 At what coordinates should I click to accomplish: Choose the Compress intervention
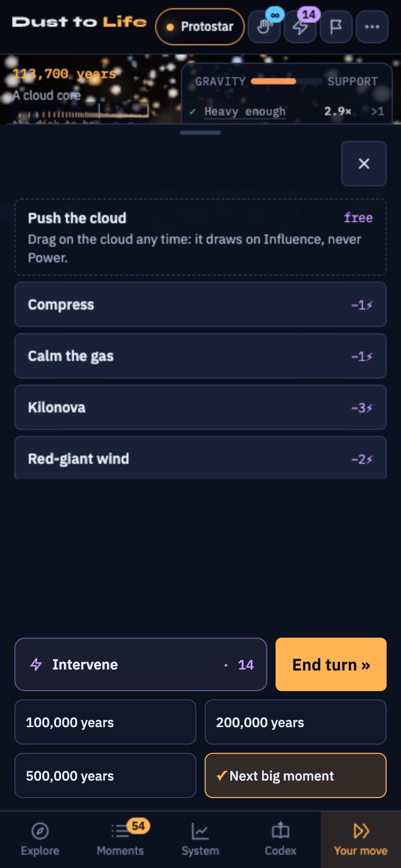click(x=200, y=304)
